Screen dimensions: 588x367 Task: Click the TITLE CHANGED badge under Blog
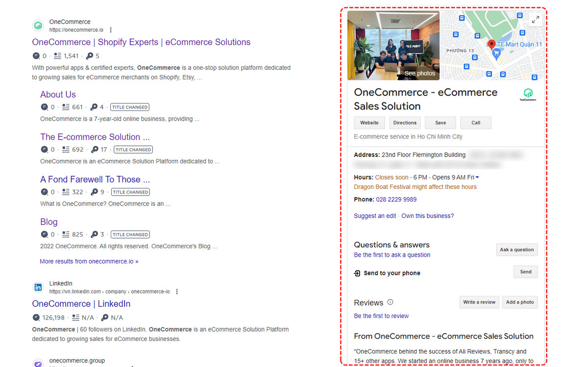click(130, 235)
